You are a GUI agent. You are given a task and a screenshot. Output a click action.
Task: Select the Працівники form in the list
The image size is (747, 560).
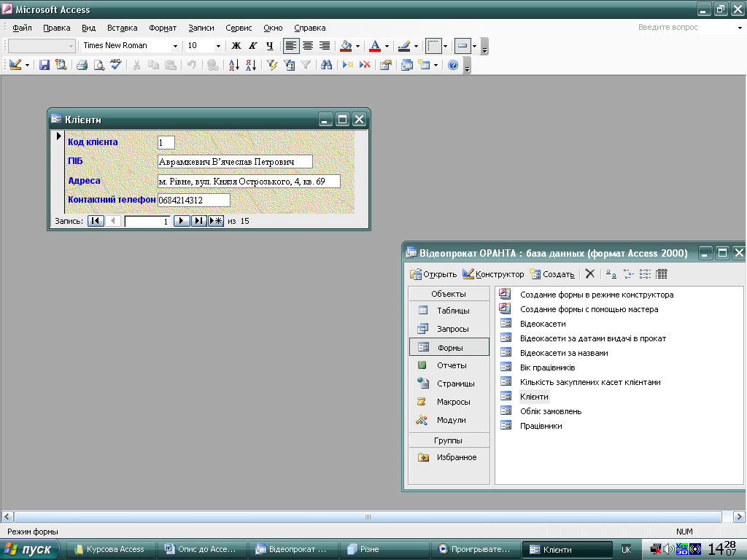pyautogui.click(x=541, y=426)
